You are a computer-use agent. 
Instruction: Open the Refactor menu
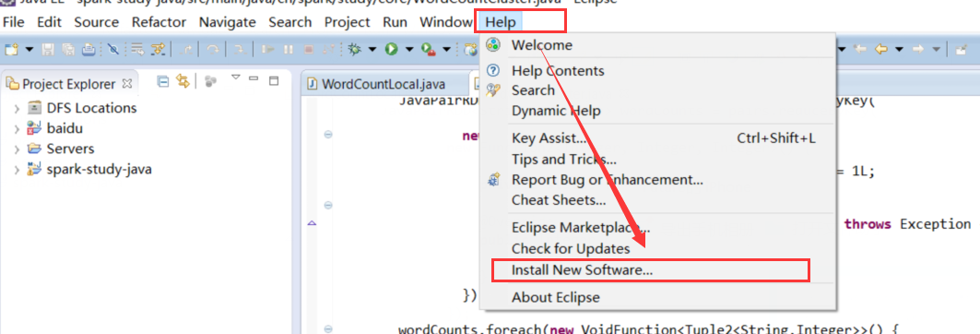tap(159, 22)
